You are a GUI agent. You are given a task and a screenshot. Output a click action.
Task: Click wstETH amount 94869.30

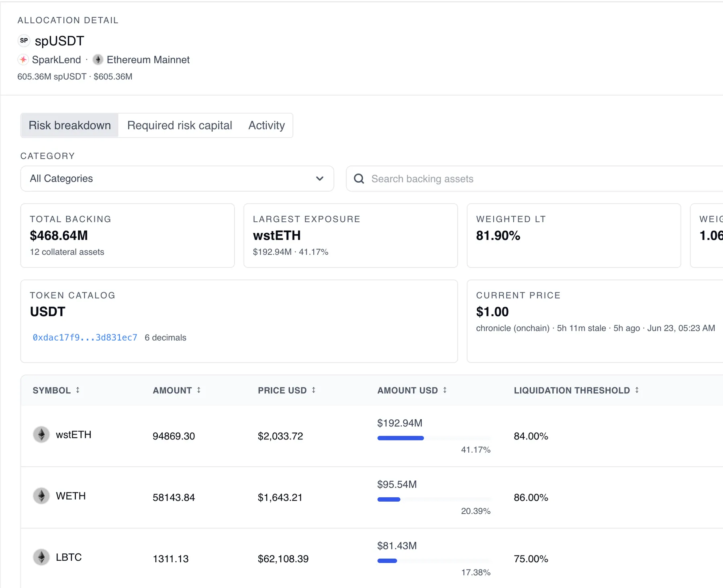point(174,436)
